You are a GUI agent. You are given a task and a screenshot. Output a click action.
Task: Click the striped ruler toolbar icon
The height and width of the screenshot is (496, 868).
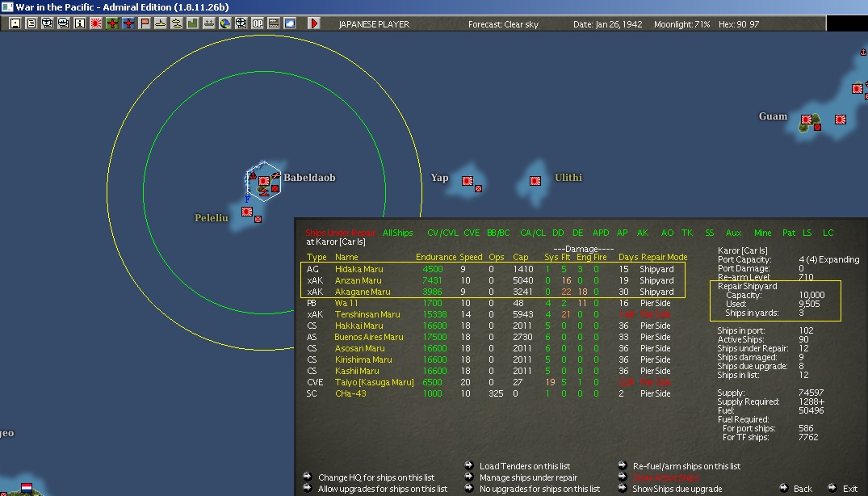click(x=274, y=23)
